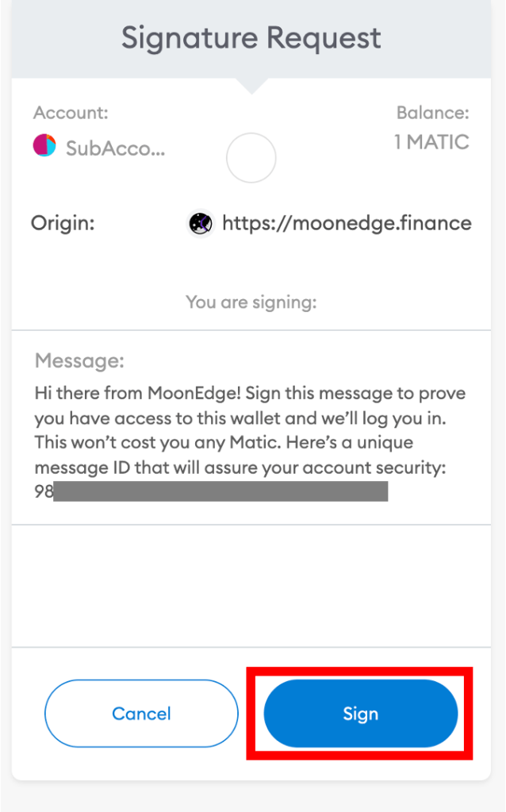Click the downward notch below the header
The width and height of the screenshot is (506, 812).
click(x=251, y=84)
